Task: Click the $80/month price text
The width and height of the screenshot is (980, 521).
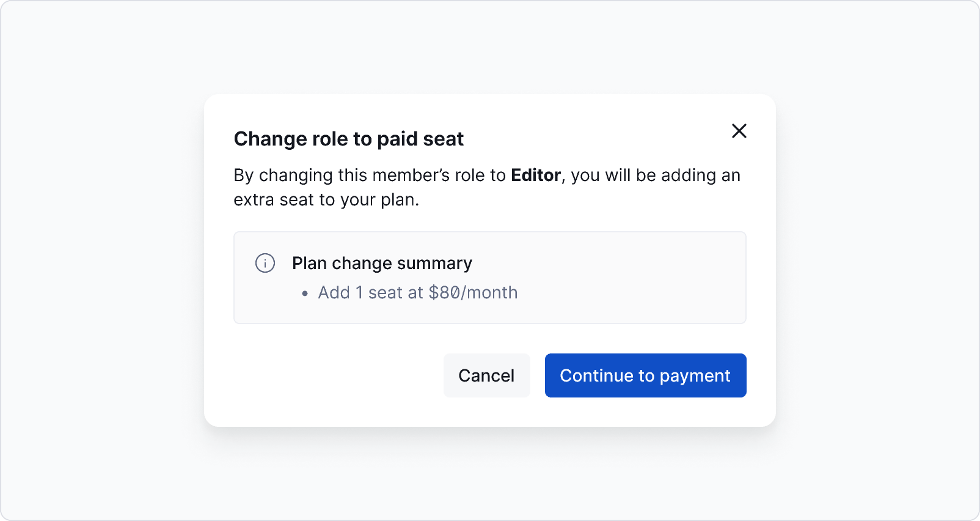Action: click(x=473, y=293)
